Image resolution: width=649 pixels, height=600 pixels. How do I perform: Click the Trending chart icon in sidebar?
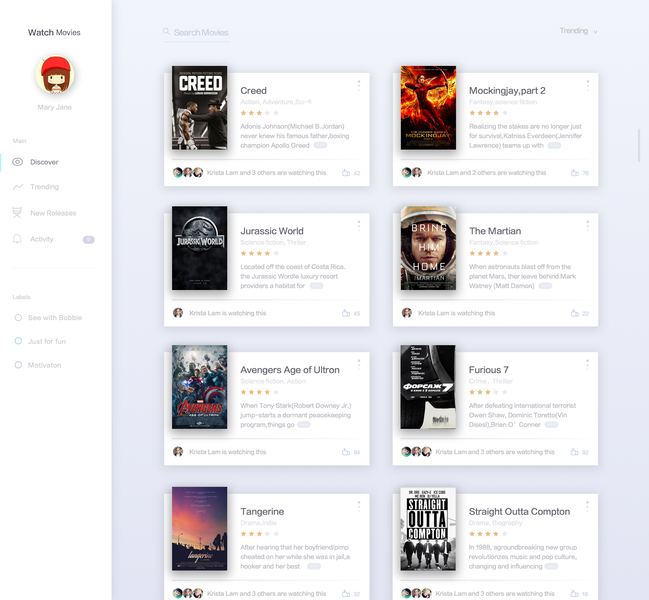18,187
